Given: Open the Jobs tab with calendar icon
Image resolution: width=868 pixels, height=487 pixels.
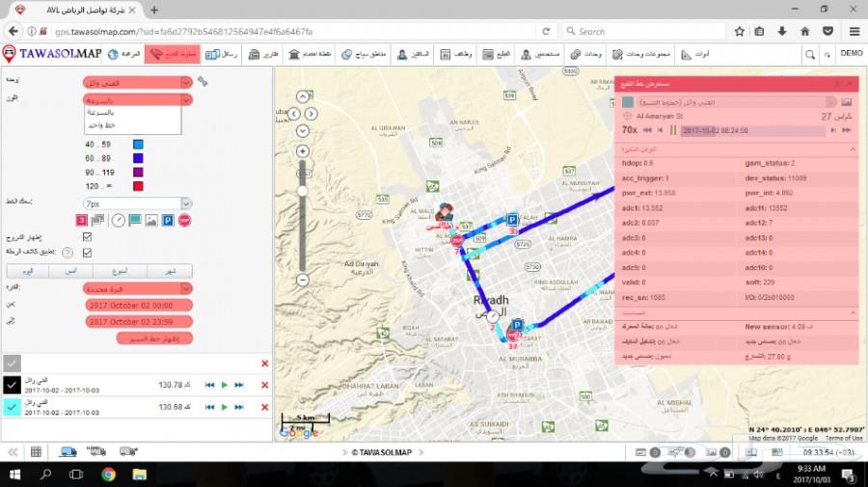Looking at the screenshot, I should coord(455,54).
